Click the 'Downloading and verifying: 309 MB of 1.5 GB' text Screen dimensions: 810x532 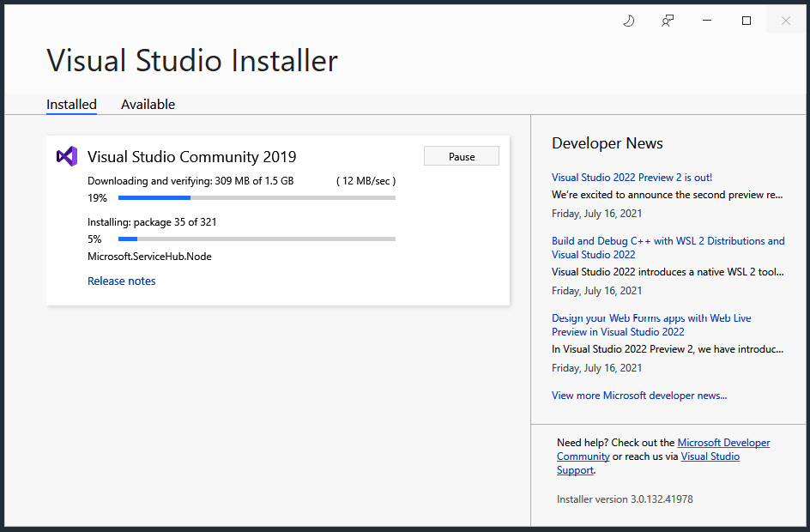point(190,181)
